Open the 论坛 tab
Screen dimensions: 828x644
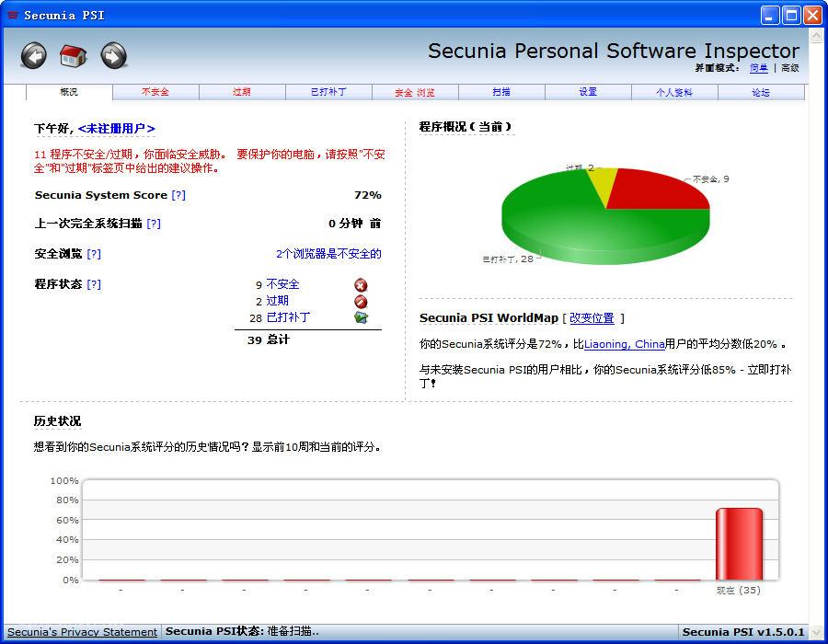click(761, 92)
